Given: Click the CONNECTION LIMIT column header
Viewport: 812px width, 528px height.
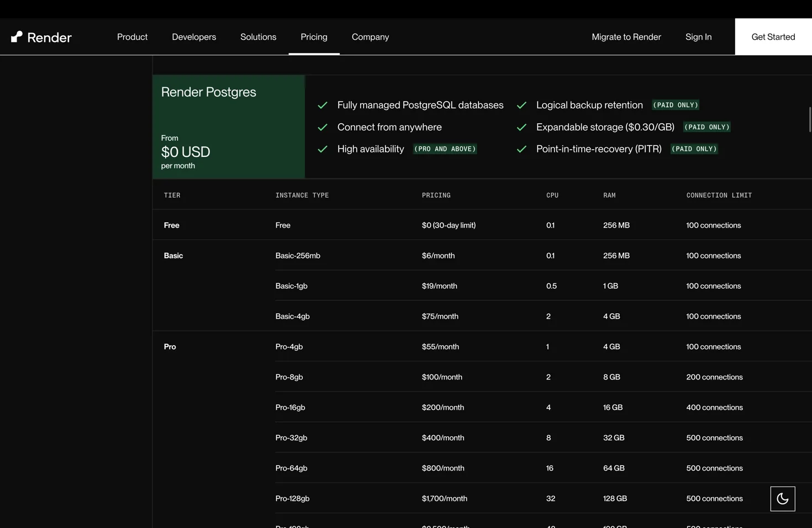Looking at the screenshot, I should click(719, 196).
